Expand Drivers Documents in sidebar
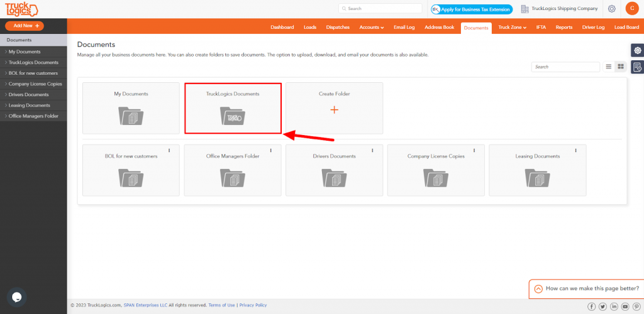 pos(33,95)
